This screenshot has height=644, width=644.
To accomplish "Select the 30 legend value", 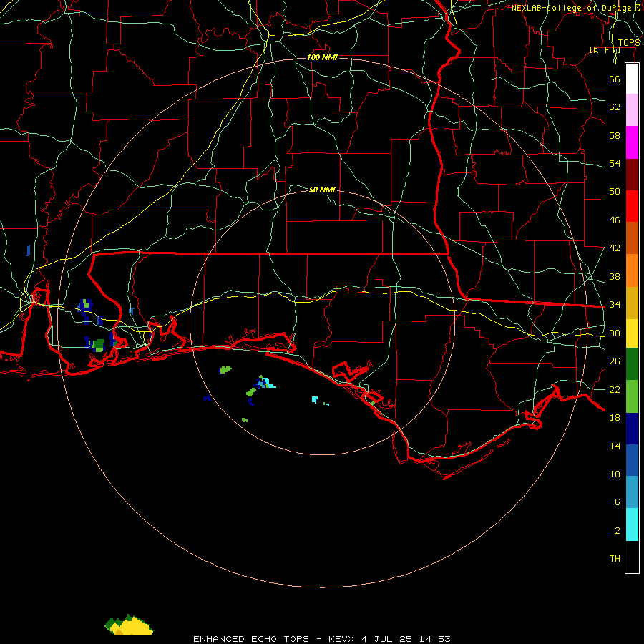I will point(615,333).
